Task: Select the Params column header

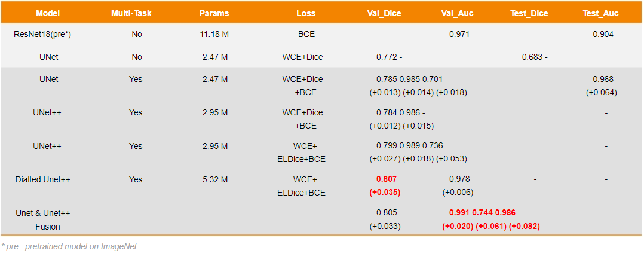Action: click(215, 13)
